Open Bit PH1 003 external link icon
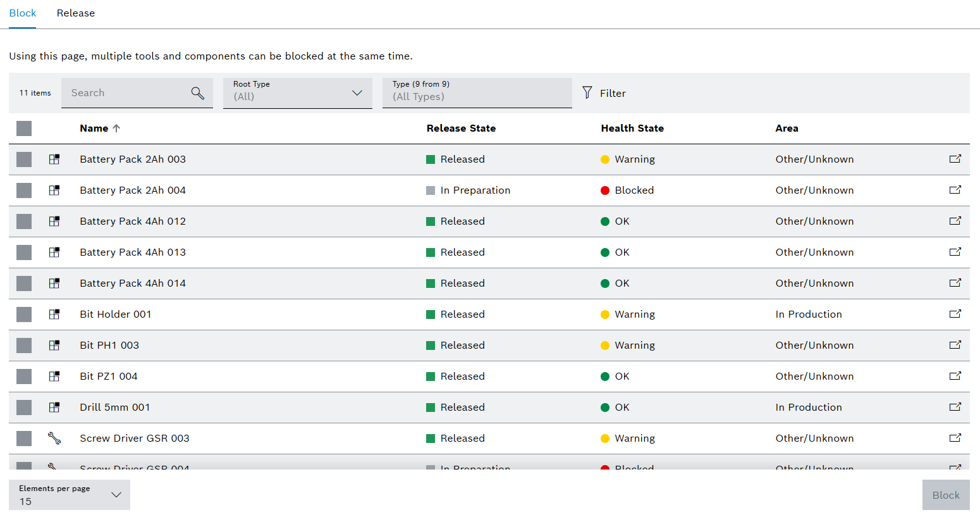The width and height of the screenshot is (980, 517). pyautogui.click(x=955, y=345)
